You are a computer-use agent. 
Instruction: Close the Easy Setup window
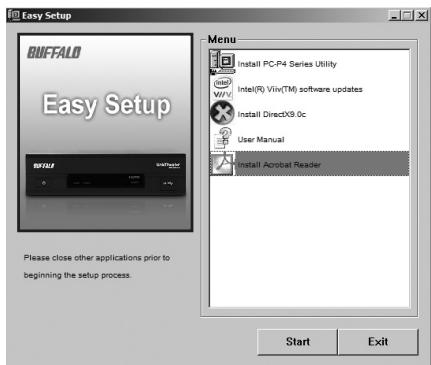point(421,15)
